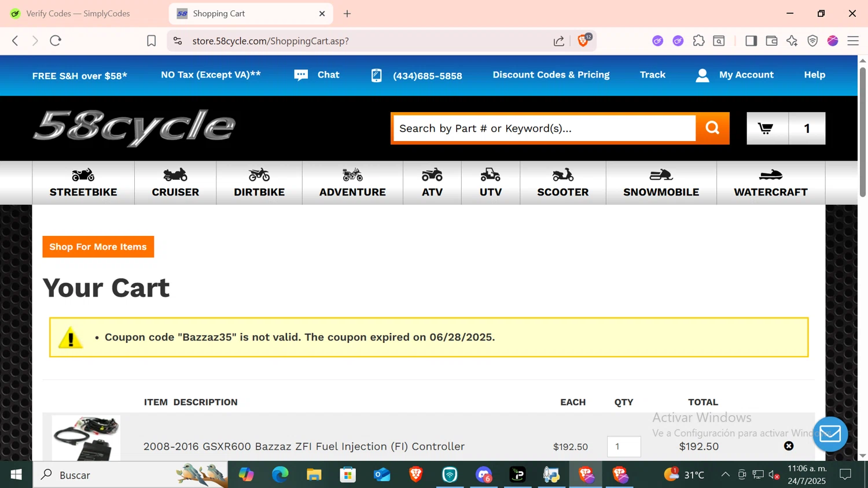Open the Dirtbike category
Screen dimensions: 868x488
pyautogui.click(x=259, y=183)
